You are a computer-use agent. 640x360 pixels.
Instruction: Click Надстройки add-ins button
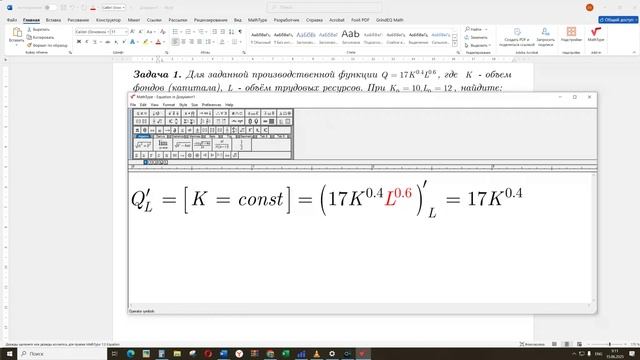[x=571, y=34]
